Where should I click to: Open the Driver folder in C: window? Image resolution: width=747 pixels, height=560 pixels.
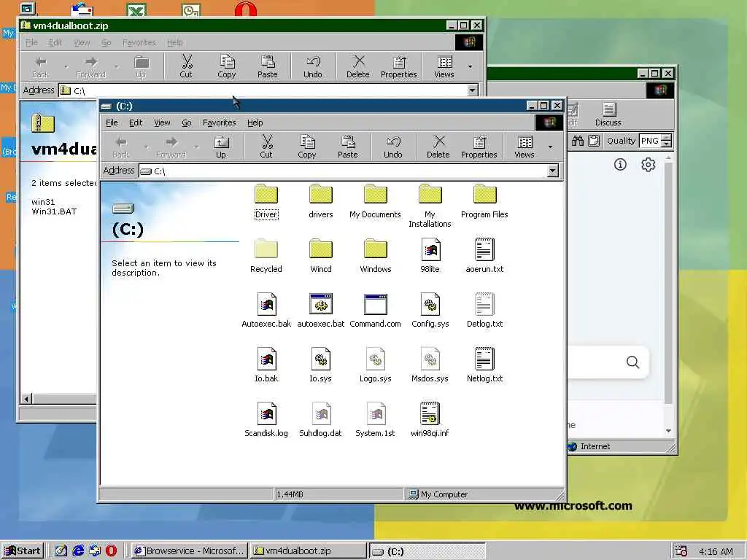pyautogui.click(x=266, y=201)
